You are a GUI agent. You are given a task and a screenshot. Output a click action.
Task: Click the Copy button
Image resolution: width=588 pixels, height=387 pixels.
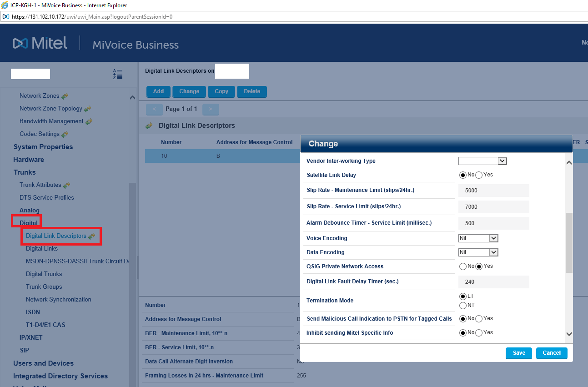click(221, 91)
